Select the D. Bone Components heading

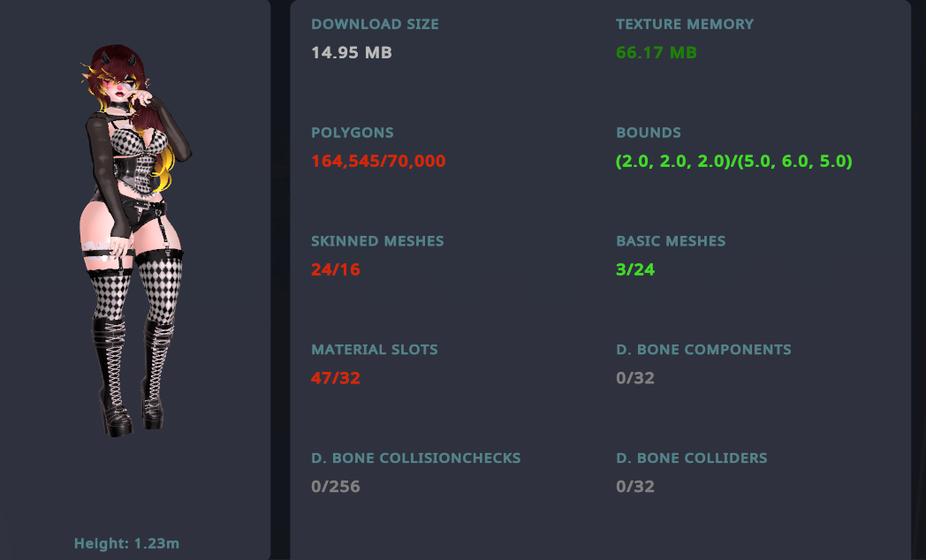click(703, 350)
